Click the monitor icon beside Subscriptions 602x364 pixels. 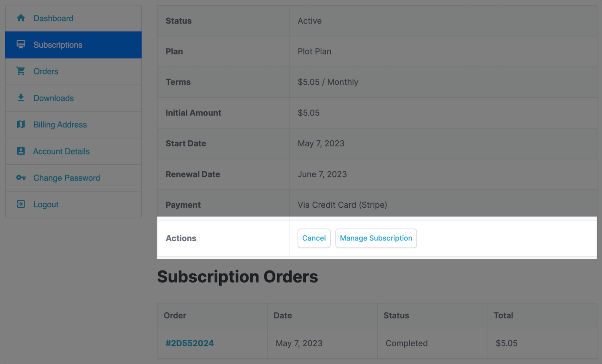[21, 44]
